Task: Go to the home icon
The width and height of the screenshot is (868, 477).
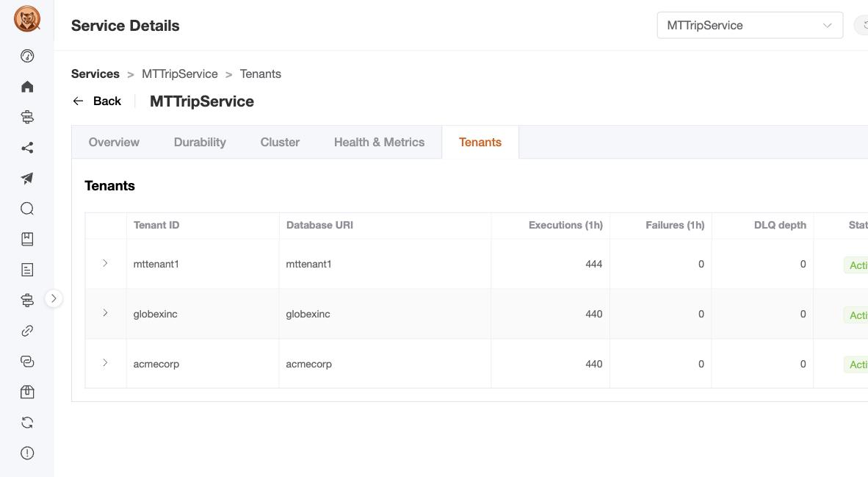Action: 27,87
